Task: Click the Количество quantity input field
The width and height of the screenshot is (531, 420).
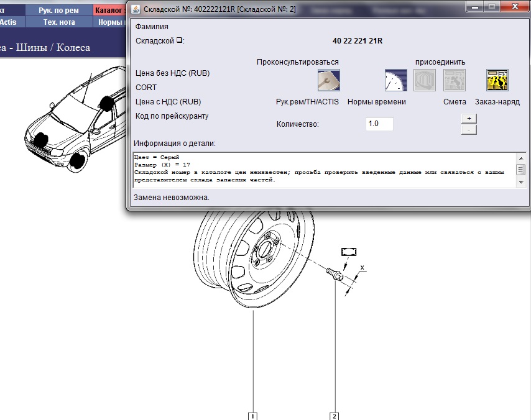Action: pos(380,124)
